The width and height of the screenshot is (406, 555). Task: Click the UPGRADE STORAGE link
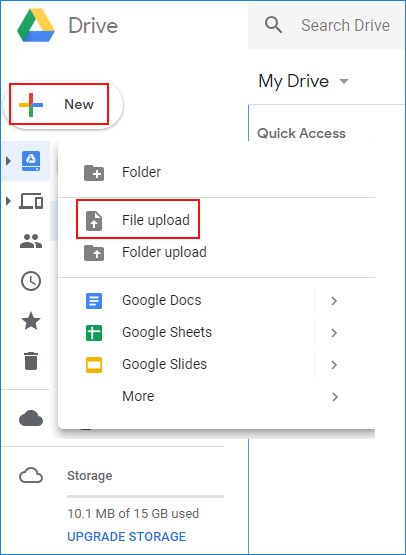coord(127,537)
